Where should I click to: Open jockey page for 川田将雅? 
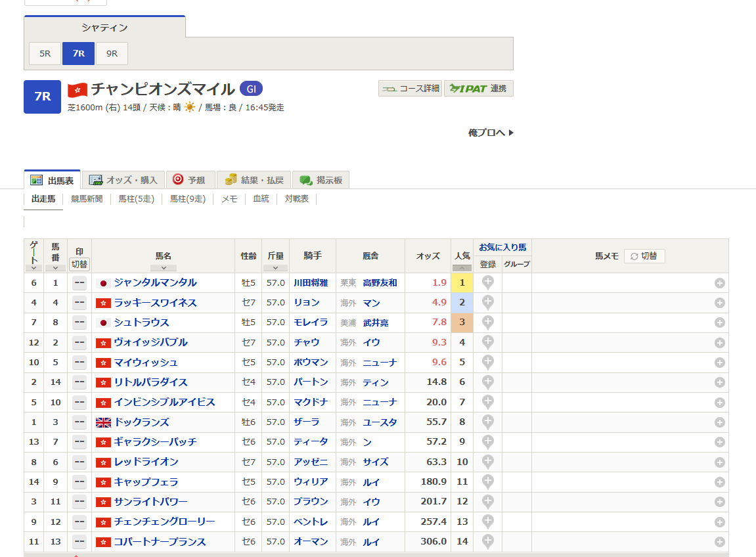(x=311, y=282)
